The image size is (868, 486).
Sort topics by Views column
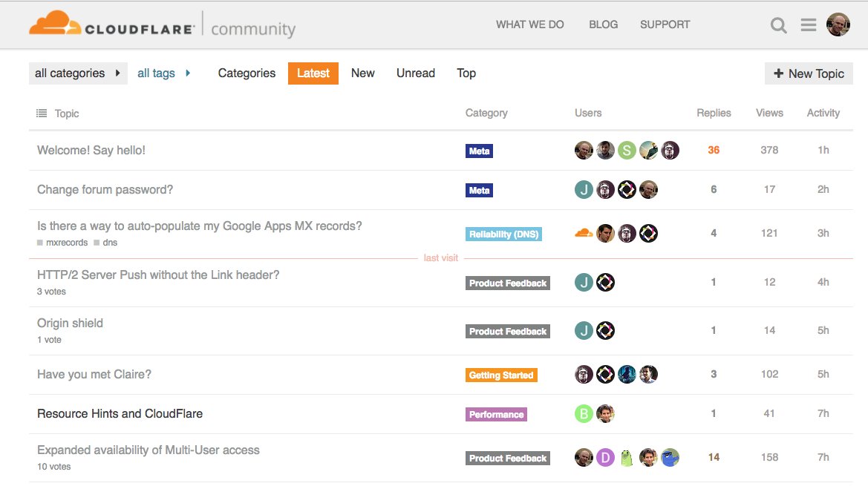pos(769,113)
